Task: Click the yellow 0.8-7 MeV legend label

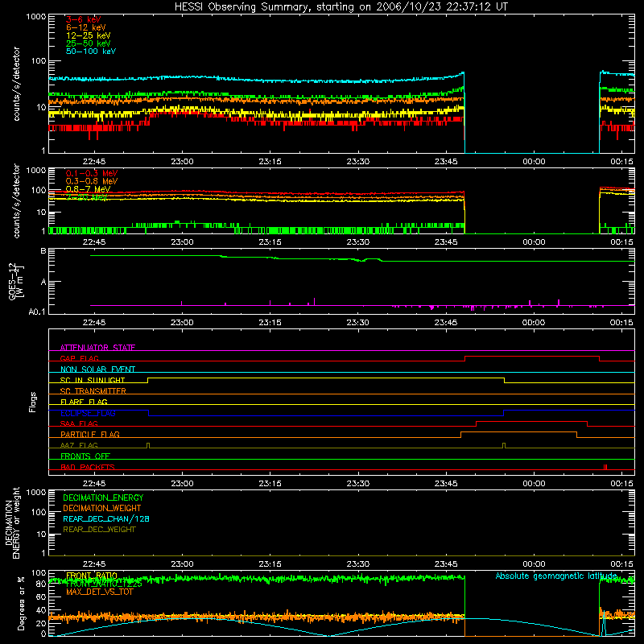Action: [x=88, y=189]
